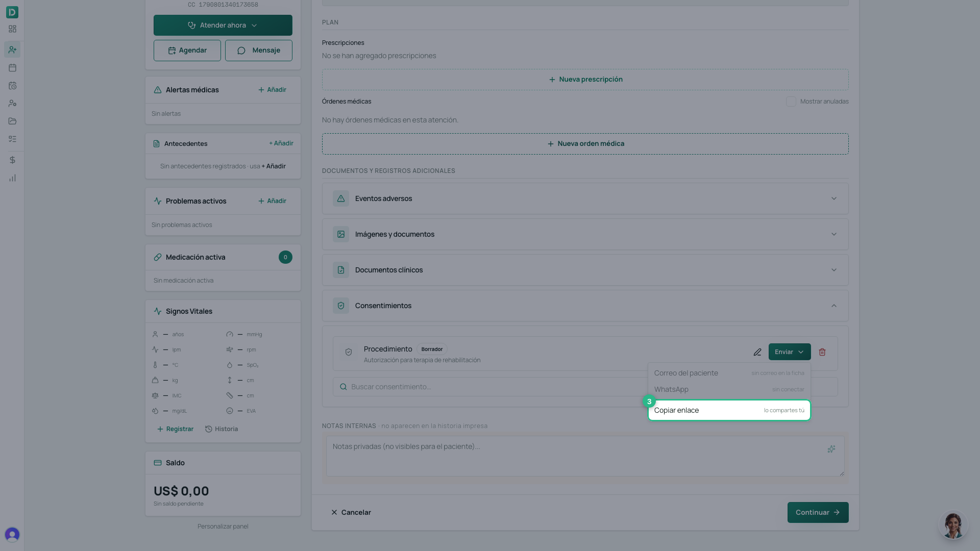The height and width of the screenshot is (551, 980).
Task: Click into Notas privadas text area
Action: (585, 456)
